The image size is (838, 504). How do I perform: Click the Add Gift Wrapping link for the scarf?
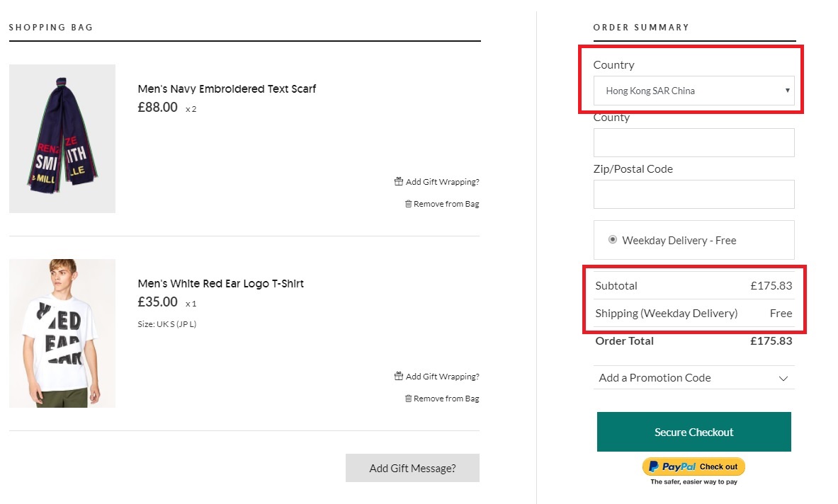point(442,182)
